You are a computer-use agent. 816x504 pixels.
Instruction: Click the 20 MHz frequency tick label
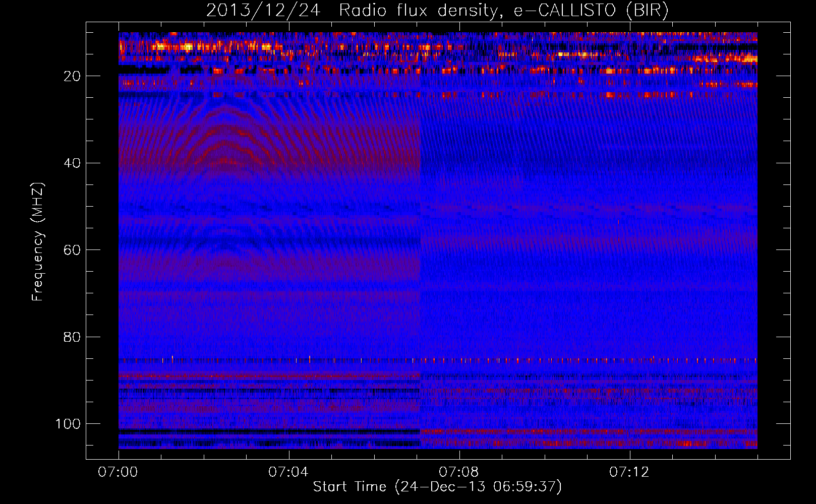tap(72, 76)
